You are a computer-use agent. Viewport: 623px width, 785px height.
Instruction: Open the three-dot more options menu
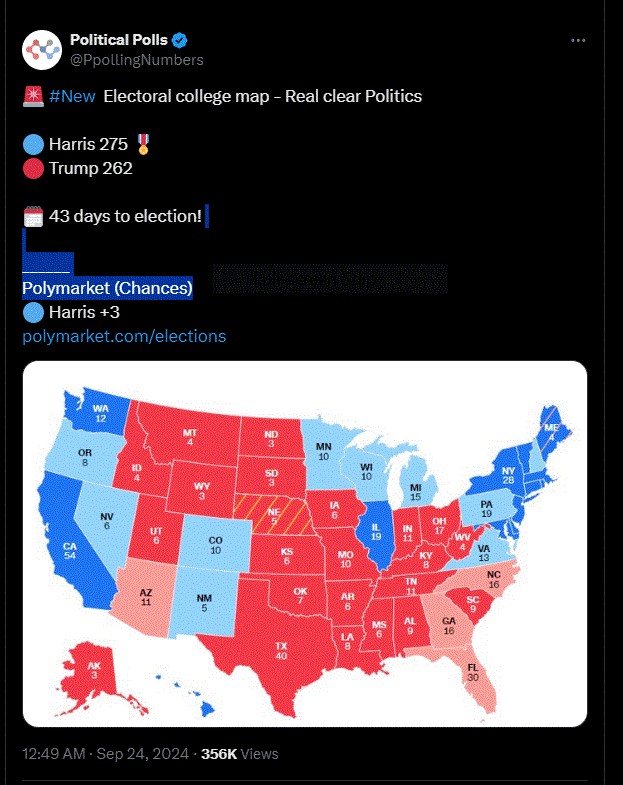click(x=577, y=40)
